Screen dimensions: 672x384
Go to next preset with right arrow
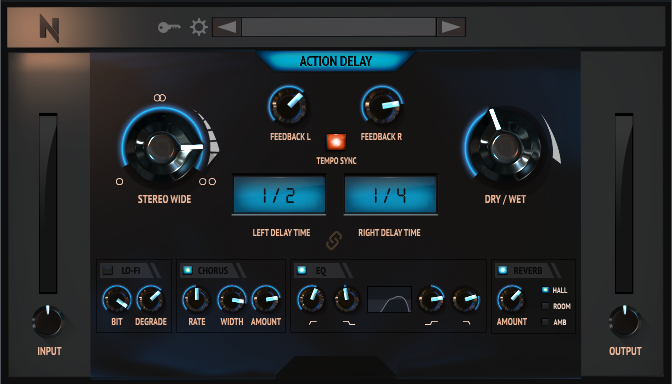pos(451,27)
